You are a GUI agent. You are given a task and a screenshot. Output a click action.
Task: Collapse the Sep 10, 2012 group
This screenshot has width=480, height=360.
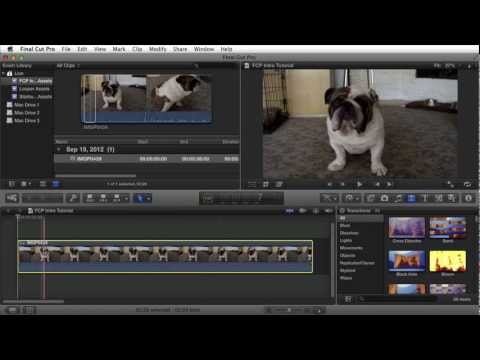pos(59,149)
